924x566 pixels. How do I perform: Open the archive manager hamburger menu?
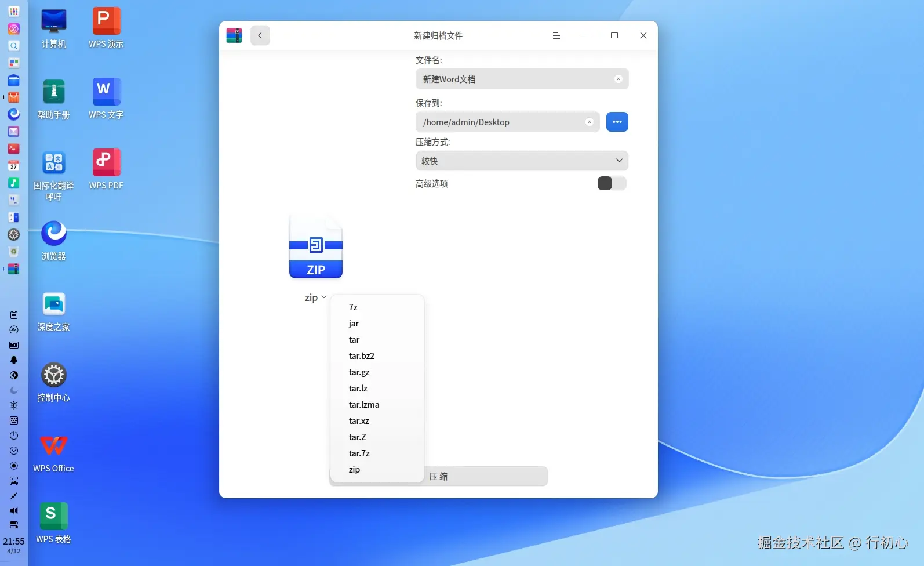(556, 35)
